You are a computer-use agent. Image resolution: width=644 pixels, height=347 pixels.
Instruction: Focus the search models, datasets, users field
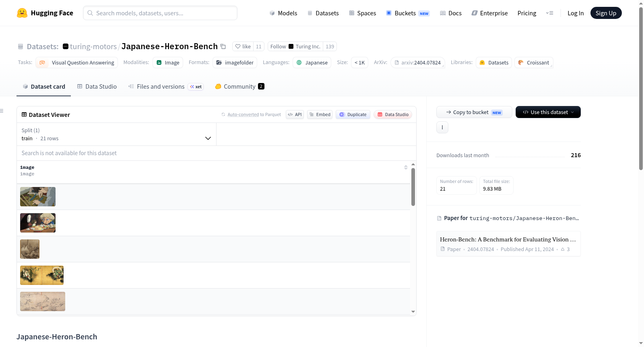160,13
